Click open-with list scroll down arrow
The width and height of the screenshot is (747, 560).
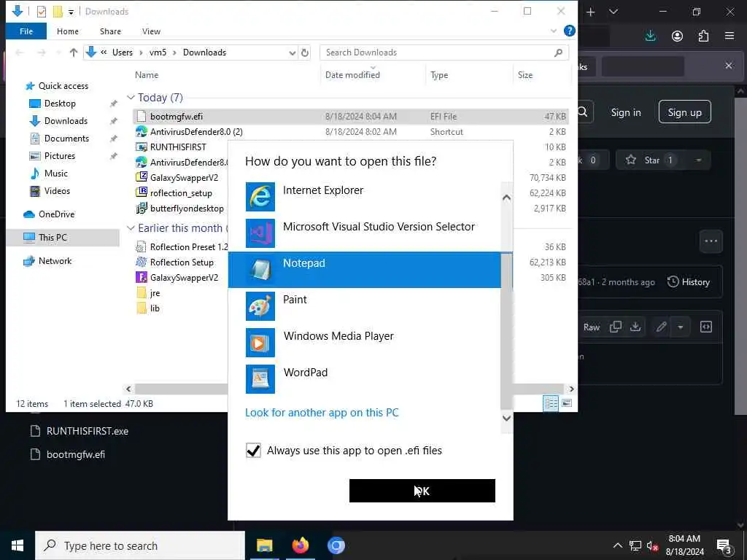coord(507,418)
